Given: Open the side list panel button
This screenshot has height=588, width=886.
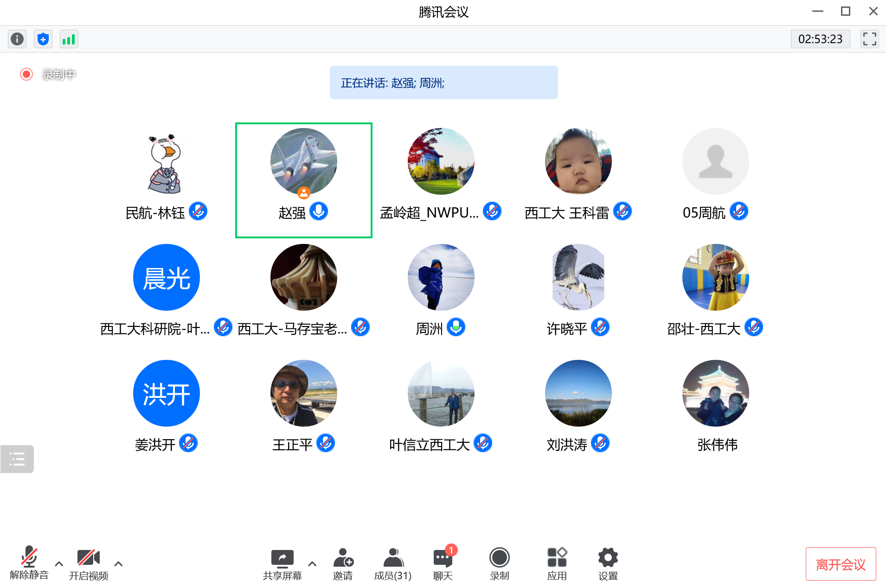Looking at the screenshot, I should click(17, 459).
